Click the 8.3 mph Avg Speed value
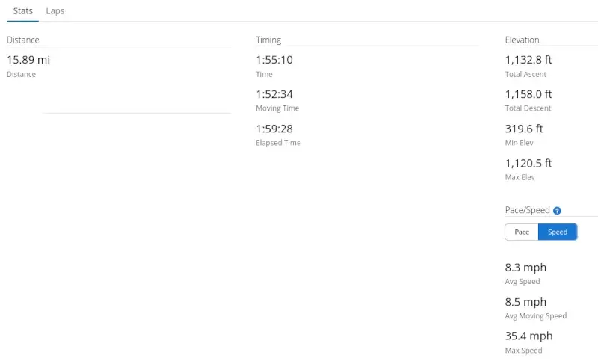The height and width of the screenshot is (364, 598). [525, 267]
